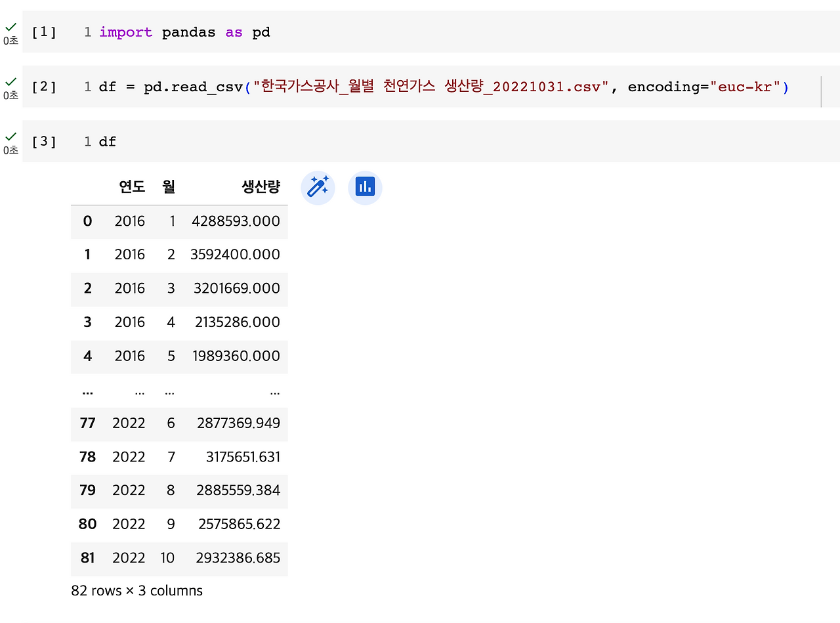The width and height of the screenshot is (840, 623).
Task: Select the 생산량 column header
Action: tap(260, 186)
